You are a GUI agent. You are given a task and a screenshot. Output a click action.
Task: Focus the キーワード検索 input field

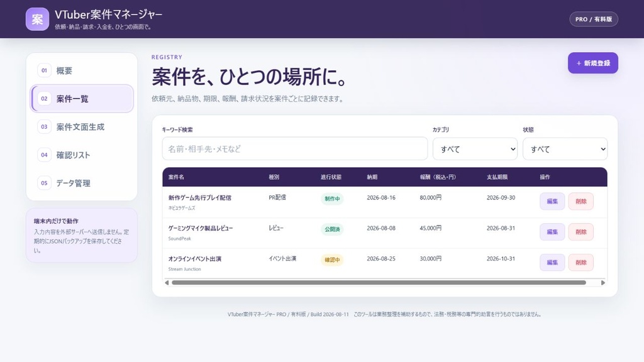click(294, 148)
